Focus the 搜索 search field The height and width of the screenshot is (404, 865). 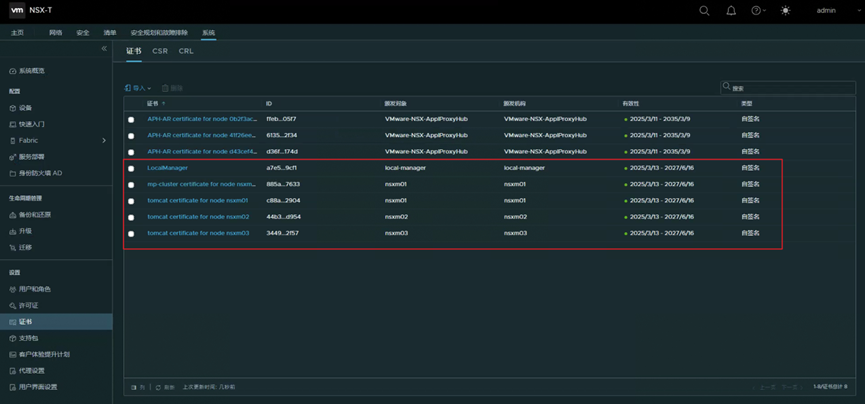point(788,88)
